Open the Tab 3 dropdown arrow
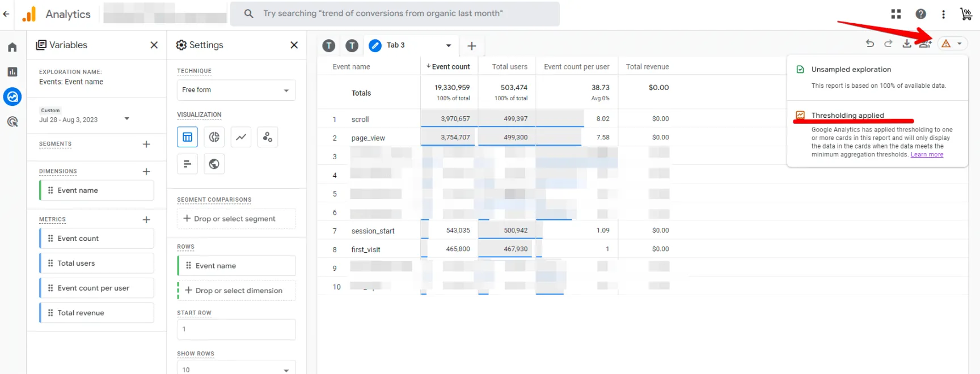 pyautogui.click(x=449, y=45)
